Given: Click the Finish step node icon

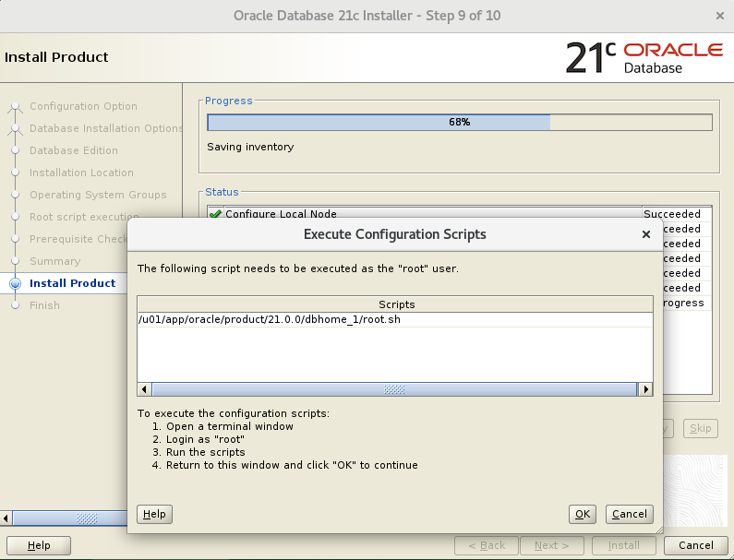Looking at the screenshot, I should (16, 305).
